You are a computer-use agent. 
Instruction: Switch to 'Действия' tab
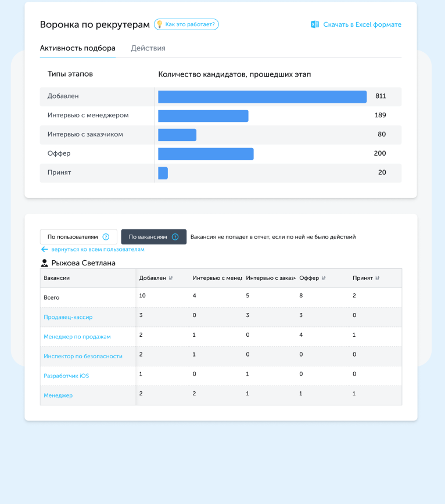[x=148, y=48]
